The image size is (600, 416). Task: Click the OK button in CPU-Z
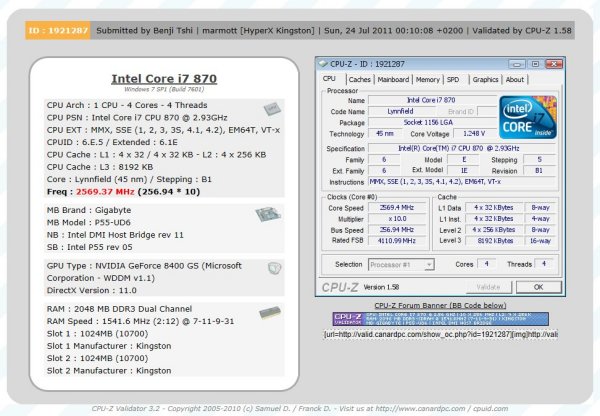[539, 287]
